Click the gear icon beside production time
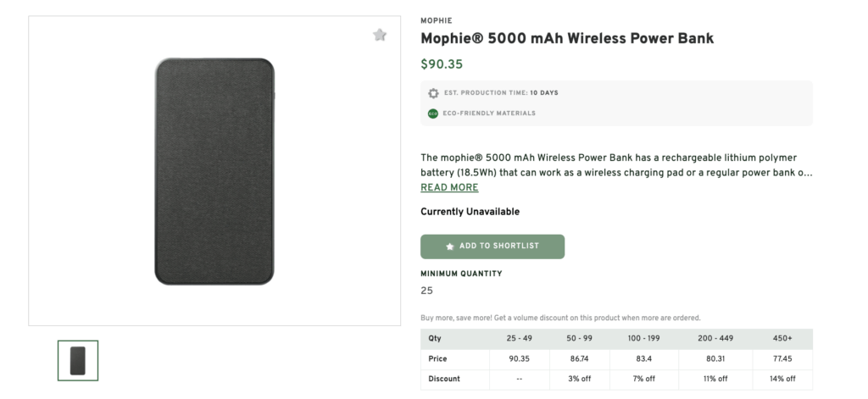Screen dimensions: 868x399 tap(433, 93)
